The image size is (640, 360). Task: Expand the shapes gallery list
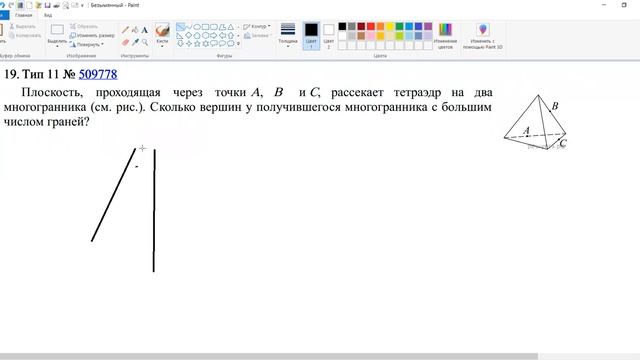point(238,44)
